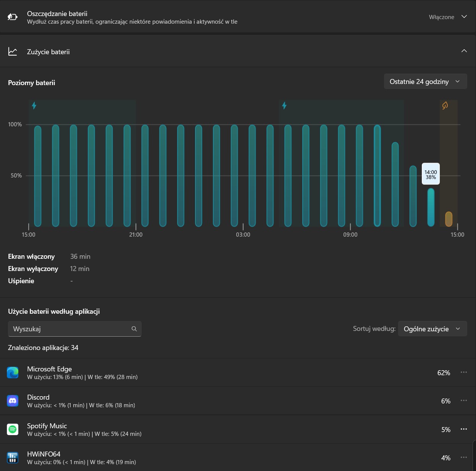This screenshot has width=476, height=471.
Task: Open the Ostatnie 24 godziny dropdown
Action: (425, 82)
